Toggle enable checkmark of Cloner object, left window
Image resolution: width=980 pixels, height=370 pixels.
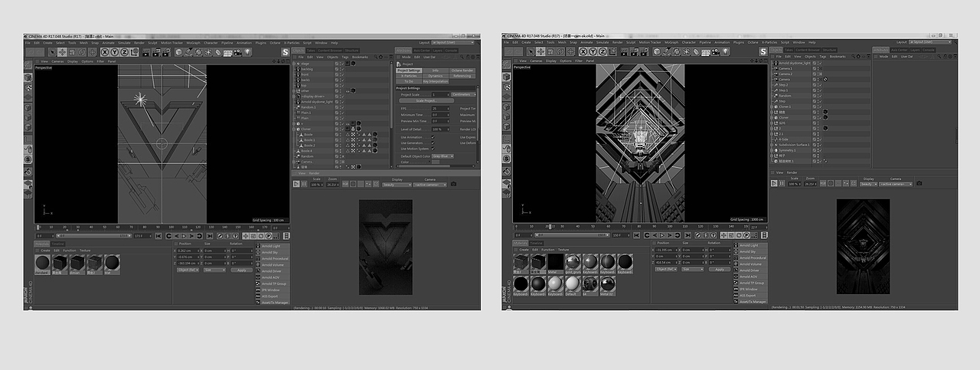click(x=343, y=129)
